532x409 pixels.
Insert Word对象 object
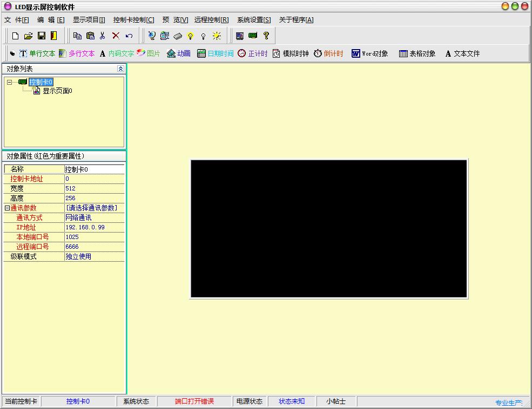click(x=370, y=53)
